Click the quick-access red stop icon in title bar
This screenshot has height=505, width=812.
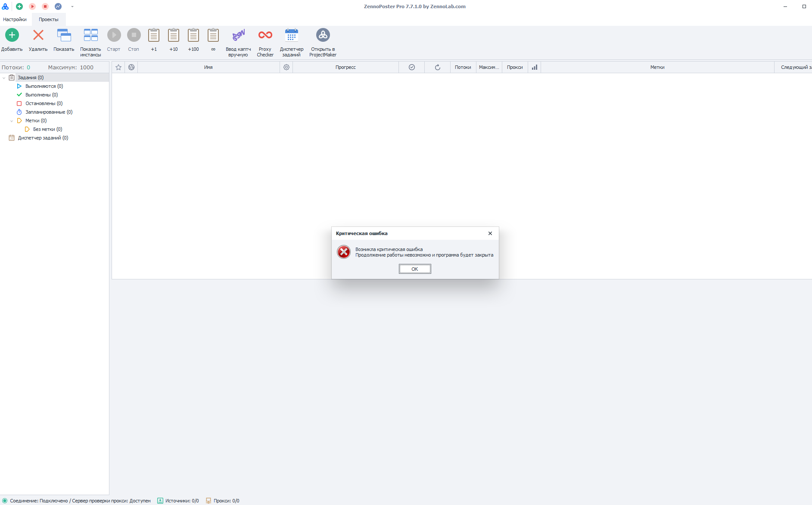tap(45, 6)
